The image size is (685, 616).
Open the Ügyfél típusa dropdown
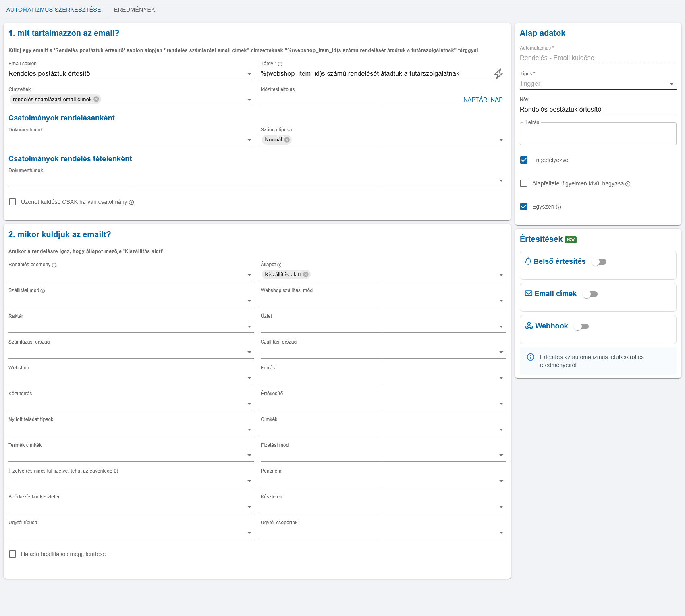[131, 533]
